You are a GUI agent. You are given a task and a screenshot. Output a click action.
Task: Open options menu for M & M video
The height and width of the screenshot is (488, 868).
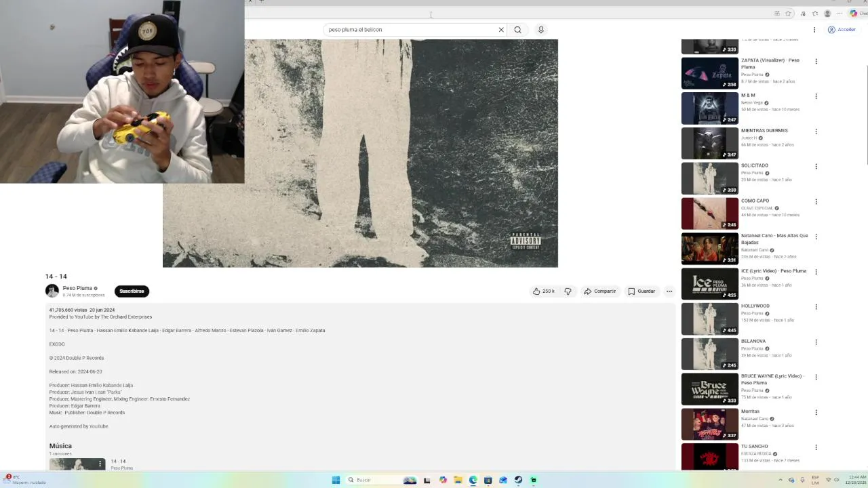(x=816, y=96)
